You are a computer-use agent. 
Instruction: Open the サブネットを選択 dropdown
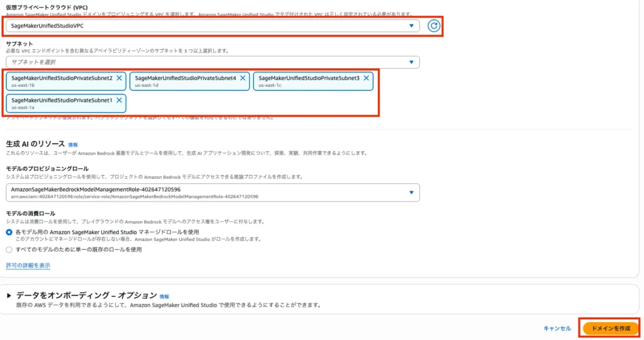(208, 62)
